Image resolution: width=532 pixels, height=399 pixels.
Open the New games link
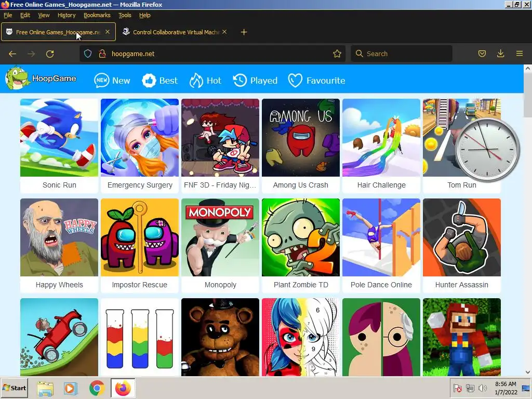click(x=121, y=81)
